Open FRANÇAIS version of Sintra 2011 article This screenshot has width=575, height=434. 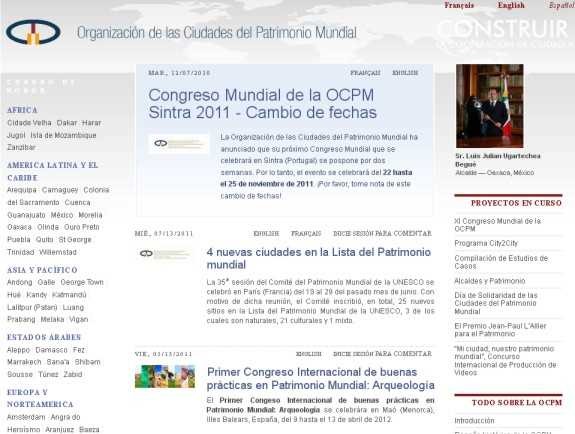click(365, 73)
